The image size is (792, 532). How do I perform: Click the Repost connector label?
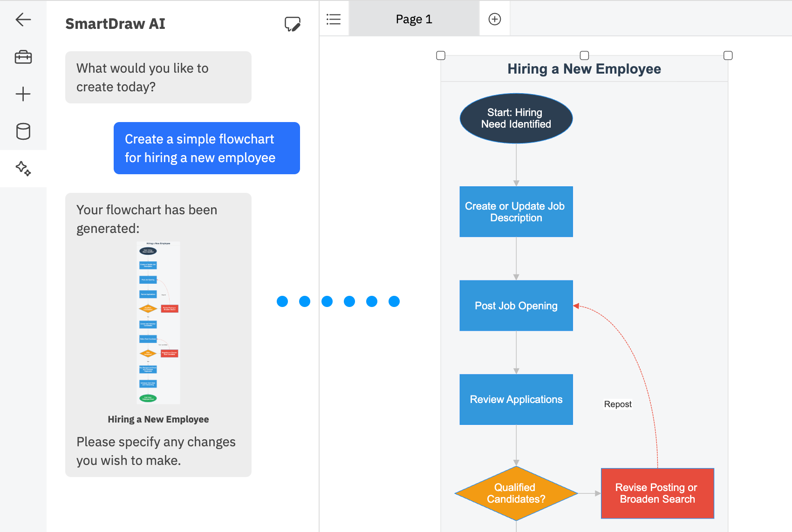point(618,404)
